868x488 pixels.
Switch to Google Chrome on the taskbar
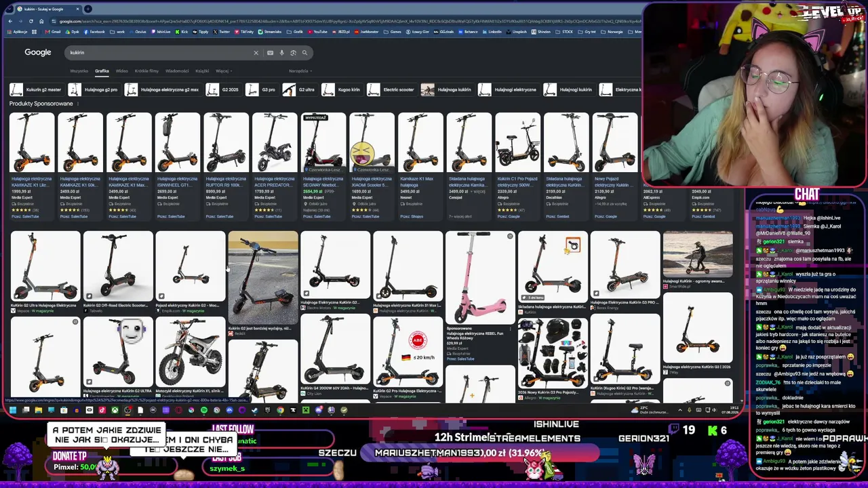pos(280,409)
